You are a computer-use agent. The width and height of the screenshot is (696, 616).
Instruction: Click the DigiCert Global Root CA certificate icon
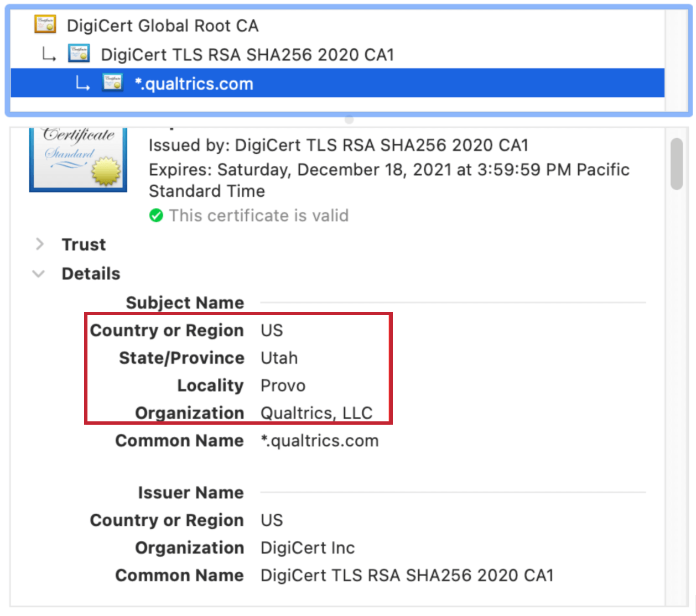45,24
